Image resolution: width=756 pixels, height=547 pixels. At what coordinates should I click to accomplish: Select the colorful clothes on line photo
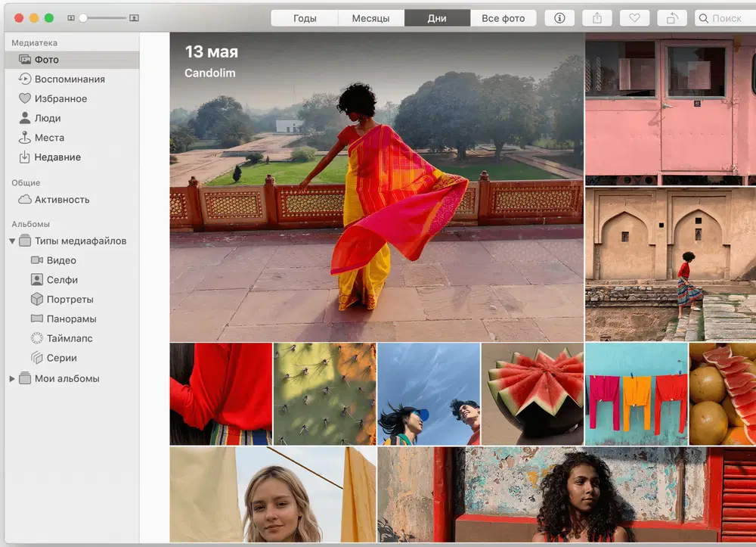pos(637,393)
